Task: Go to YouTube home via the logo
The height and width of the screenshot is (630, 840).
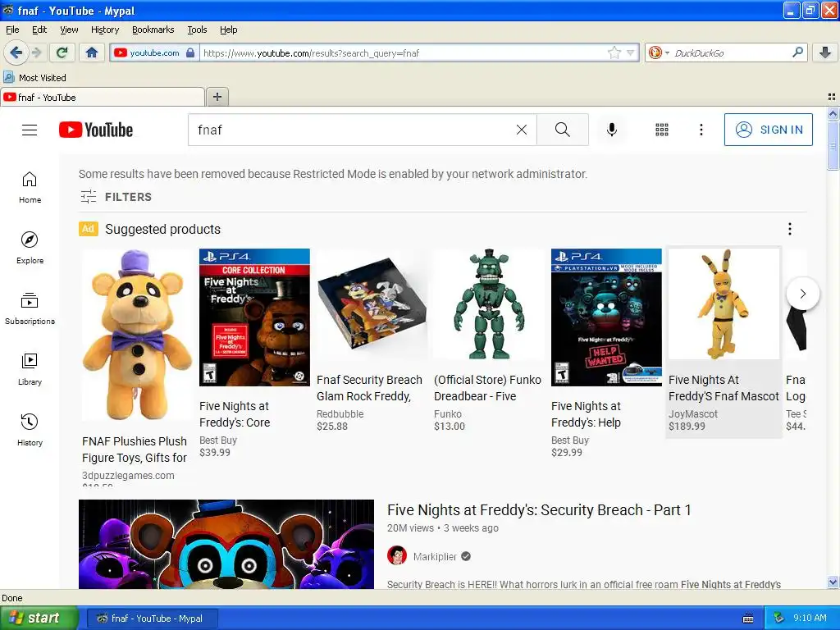Action: click(x=96, y=130)
